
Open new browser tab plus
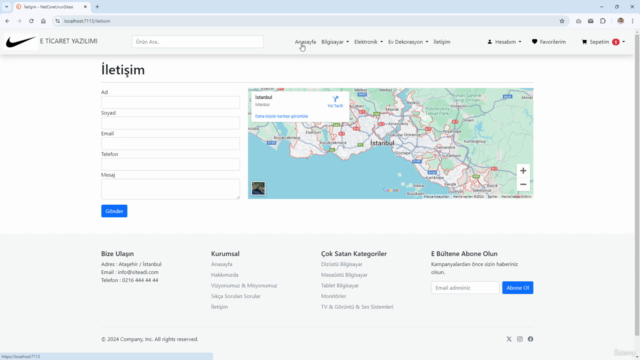pos(97,7)
